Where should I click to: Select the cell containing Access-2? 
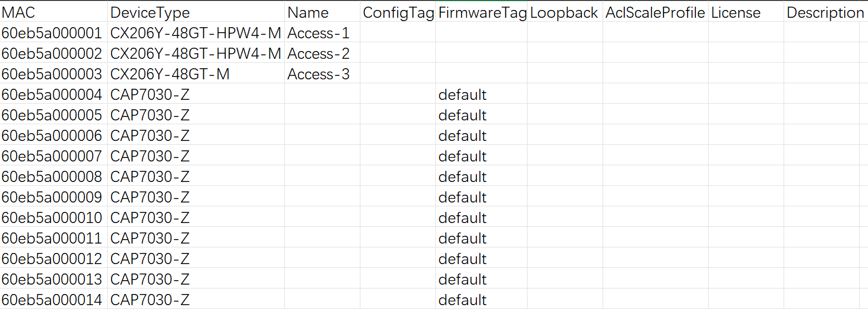[x=322, y=53]
